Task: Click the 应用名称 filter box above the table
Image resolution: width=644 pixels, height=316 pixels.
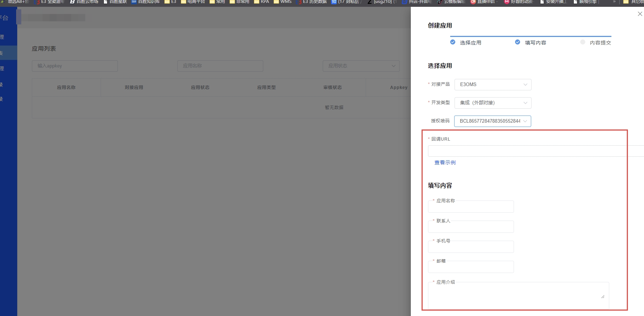Action: tap(220, 66)
